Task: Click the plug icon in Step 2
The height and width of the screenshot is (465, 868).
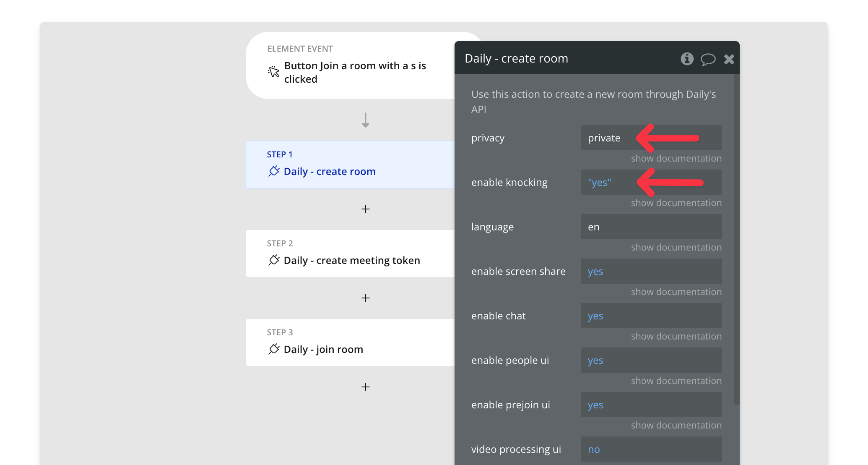Action: click(x=274, y=260)
